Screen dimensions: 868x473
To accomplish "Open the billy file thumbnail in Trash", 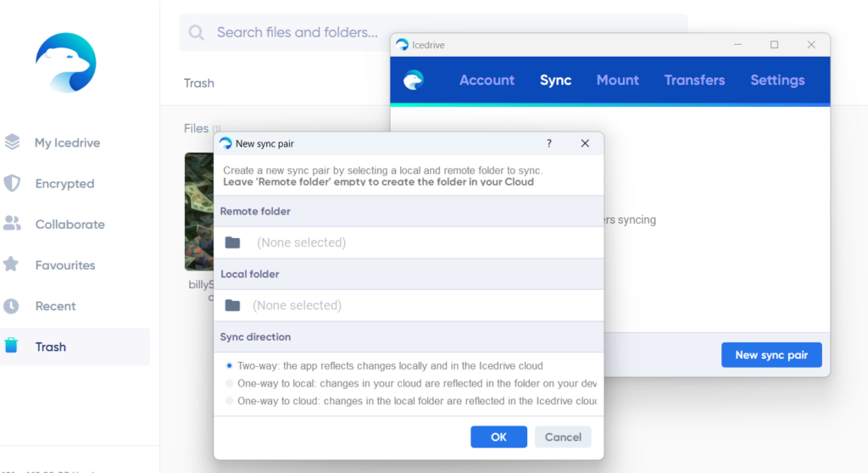I will 199,212.
